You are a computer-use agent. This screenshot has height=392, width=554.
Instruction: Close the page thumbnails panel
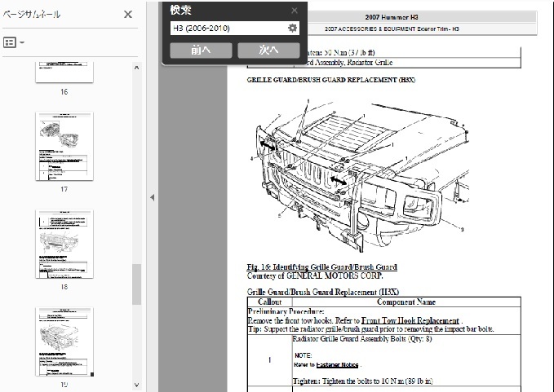click(128, 15)
